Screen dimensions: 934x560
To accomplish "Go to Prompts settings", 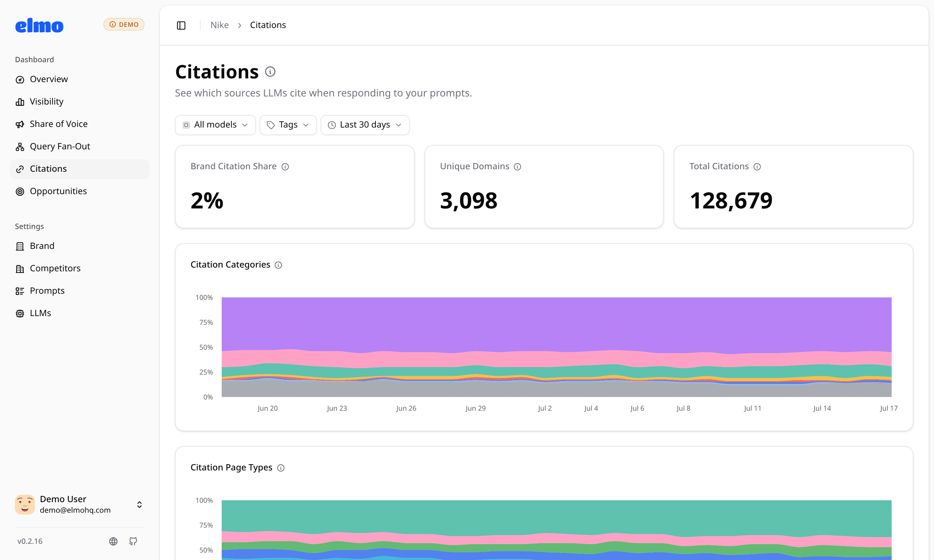I will coord(80,291).
